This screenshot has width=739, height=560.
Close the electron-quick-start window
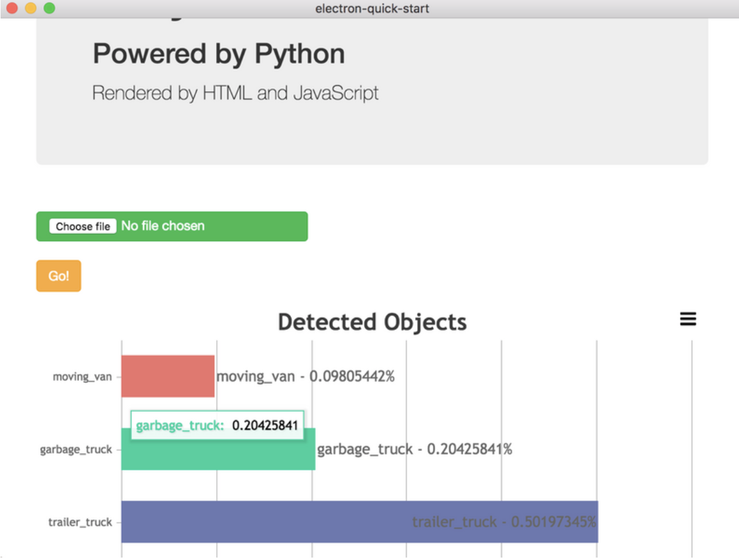(12, 9)
